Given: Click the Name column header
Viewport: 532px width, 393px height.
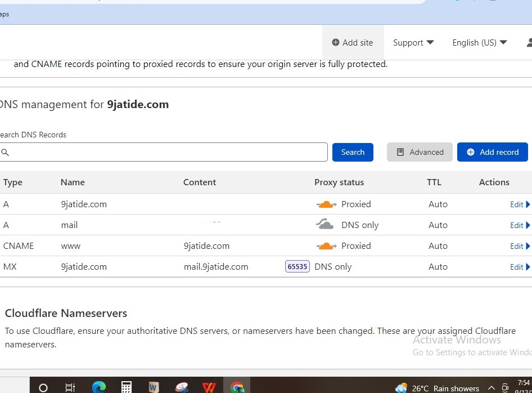Looking at the screenshot, I should (x=73, y=182).
